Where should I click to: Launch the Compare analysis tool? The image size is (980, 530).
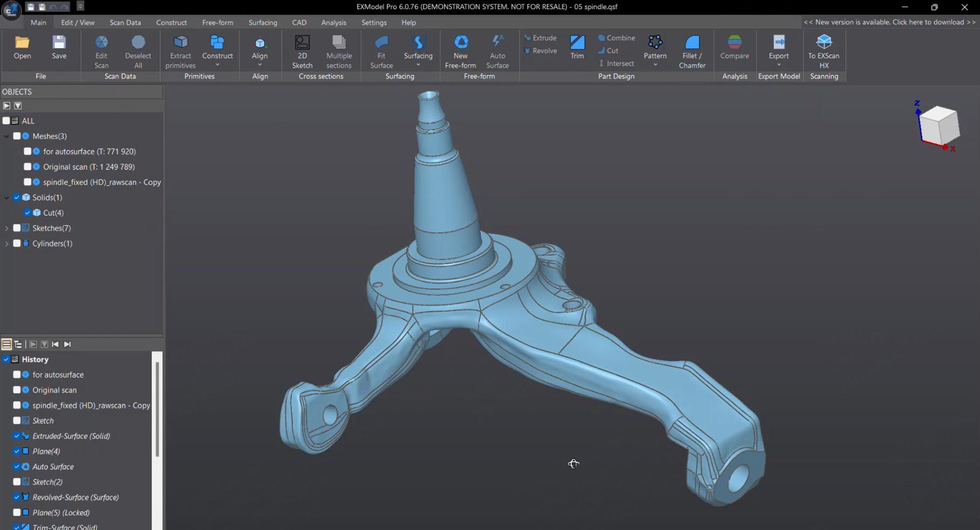pyautogui.click(x=734, y=50)
